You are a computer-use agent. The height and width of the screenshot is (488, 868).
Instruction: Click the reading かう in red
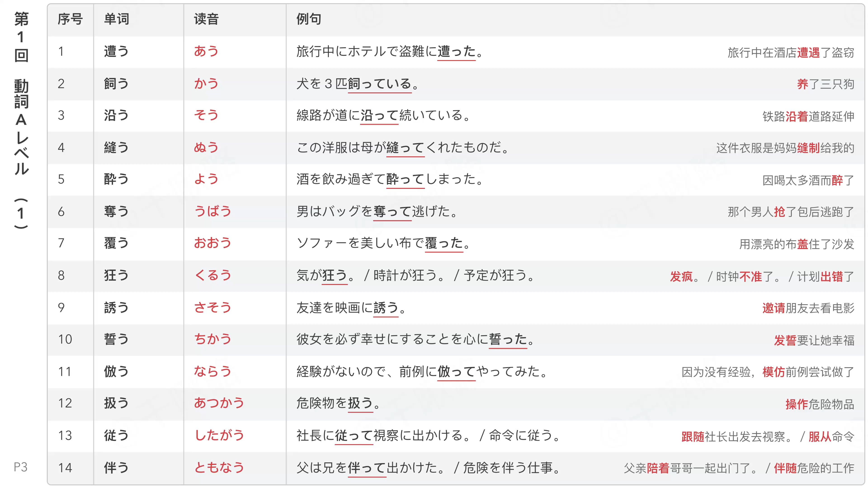[206, 84]
